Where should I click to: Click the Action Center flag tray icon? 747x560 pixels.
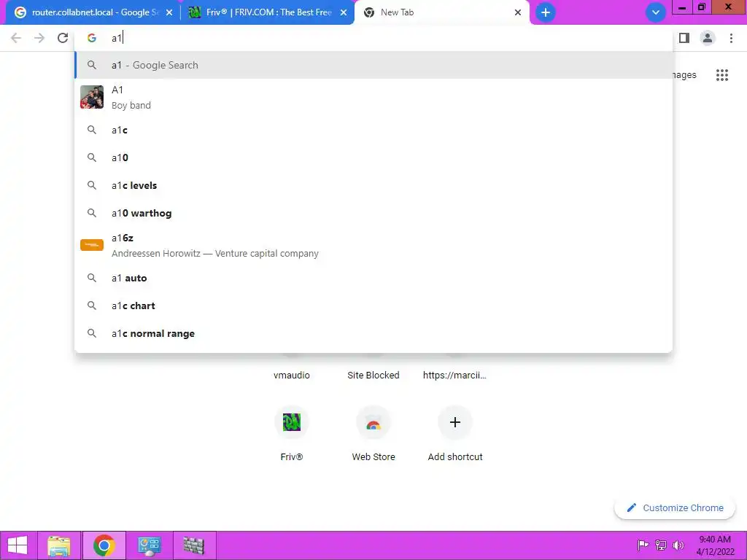(643, 545)
